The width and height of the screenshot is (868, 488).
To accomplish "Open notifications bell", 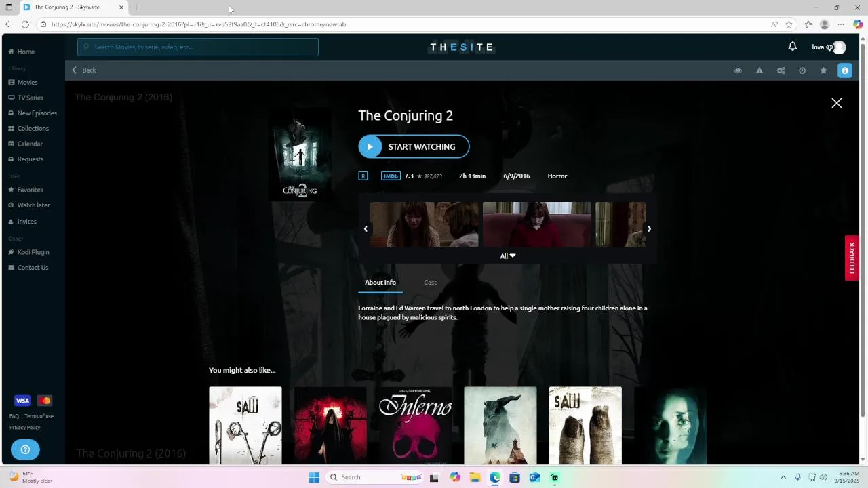I will 792,47.
